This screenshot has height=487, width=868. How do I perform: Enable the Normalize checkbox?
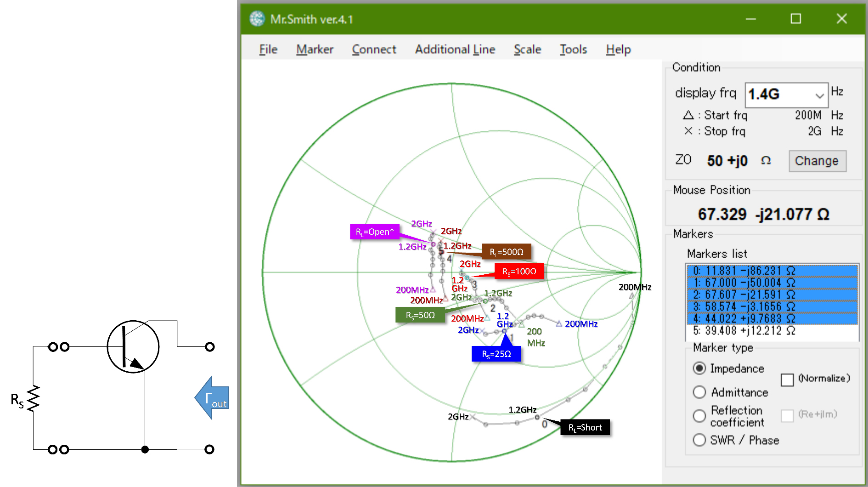click(x=787, y=379)
